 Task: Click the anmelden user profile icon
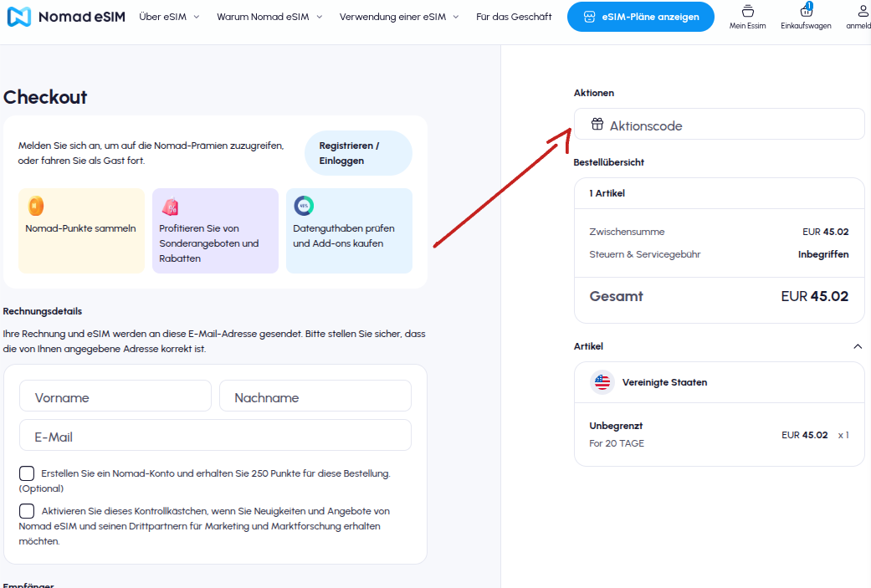point(863,11)
